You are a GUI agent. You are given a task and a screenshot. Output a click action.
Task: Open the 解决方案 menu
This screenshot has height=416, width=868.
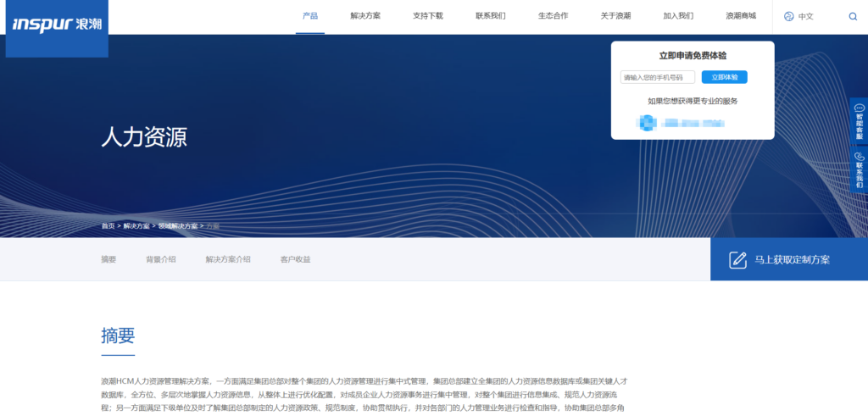point(365,16)
